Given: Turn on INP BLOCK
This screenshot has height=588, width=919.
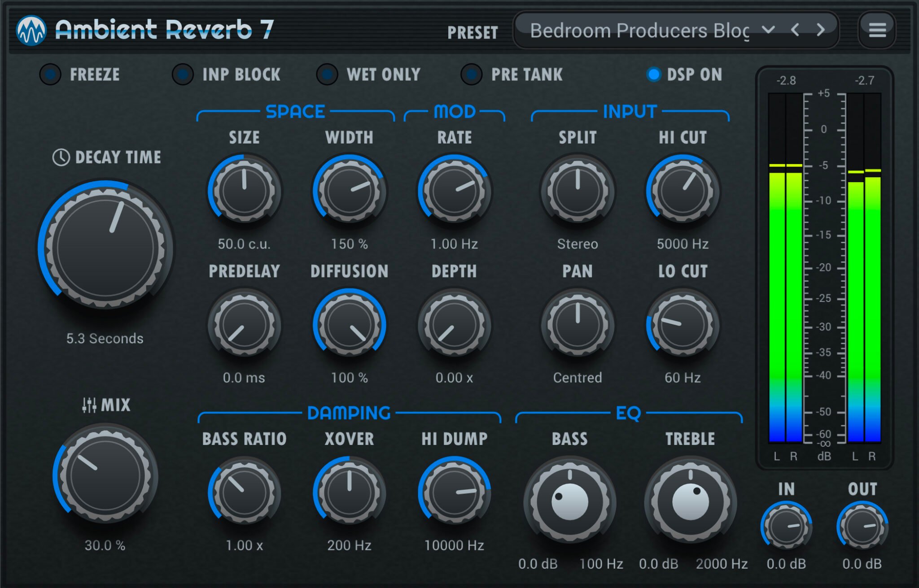Looking at the screenshot, I should click(182, 75).
